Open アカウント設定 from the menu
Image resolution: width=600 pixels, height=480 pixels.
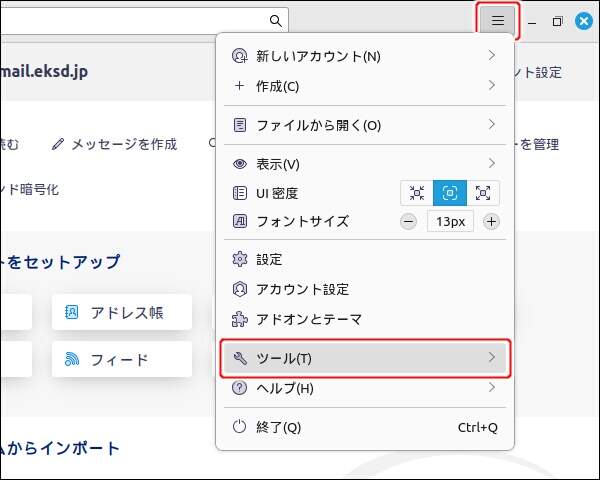[x=365, y=289]
